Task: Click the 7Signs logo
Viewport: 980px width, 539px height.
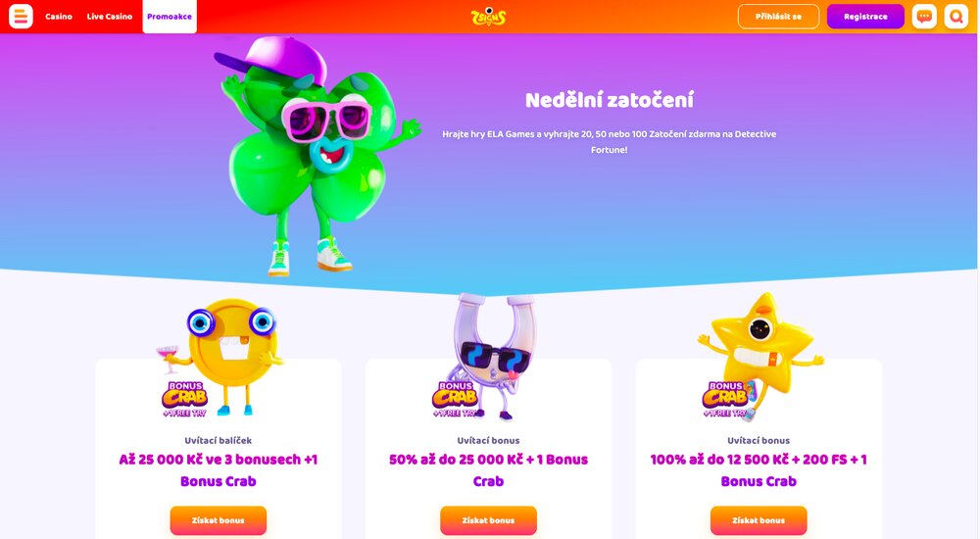Action: tap(488, 17)
